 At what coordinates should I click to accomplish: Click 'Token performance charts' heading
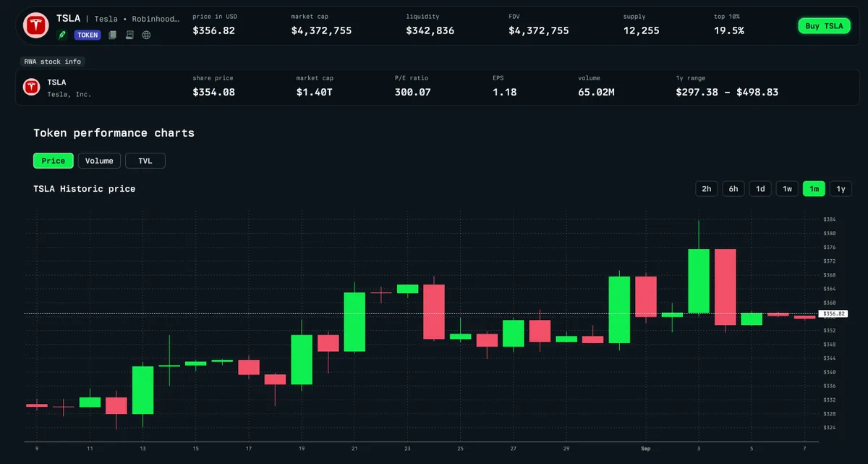(x=114, y=133)
